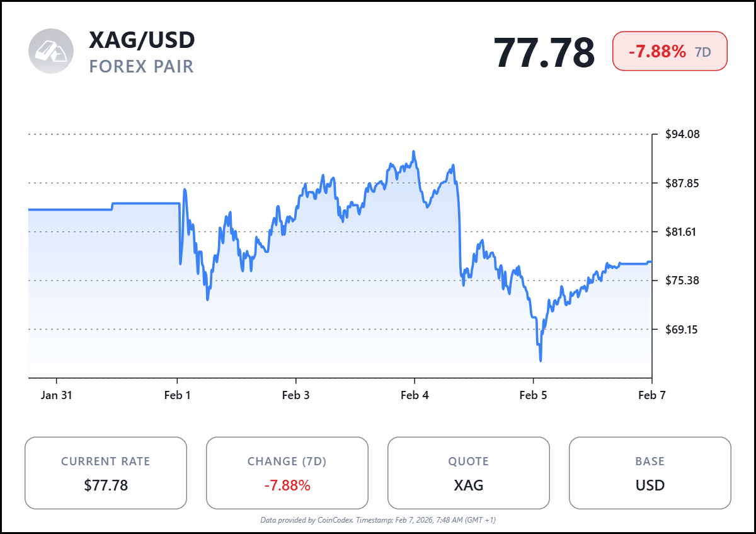Open the Current Rate card
756x534 pixels.
pos(106,473)
